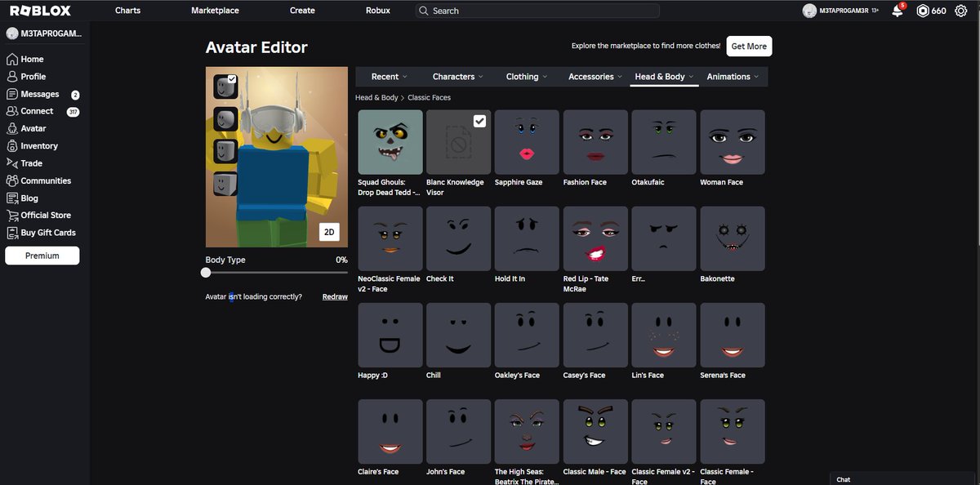Open Marketplace in the top navigation
This screenshot has height=485, width=980.
215,11
